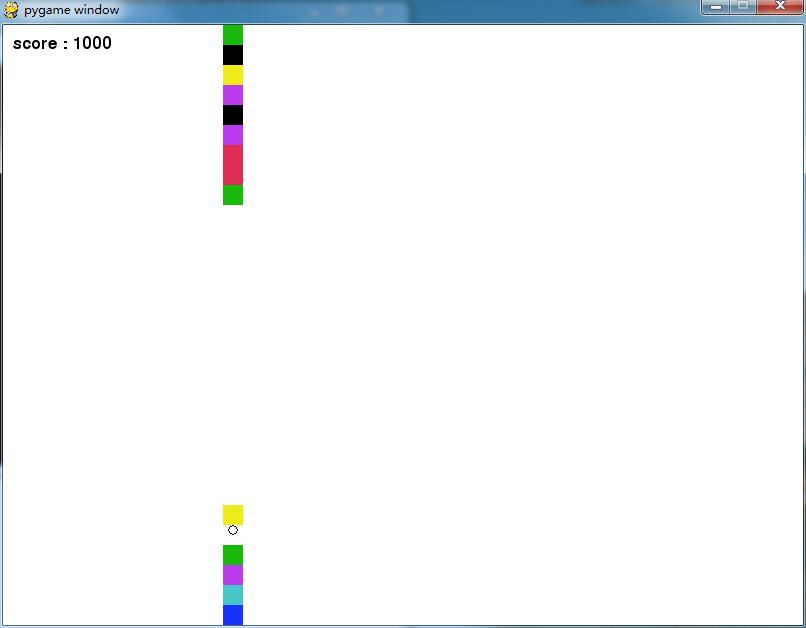Maximize the pygame window
Screen dimensions: 806x628
[743, 7]
